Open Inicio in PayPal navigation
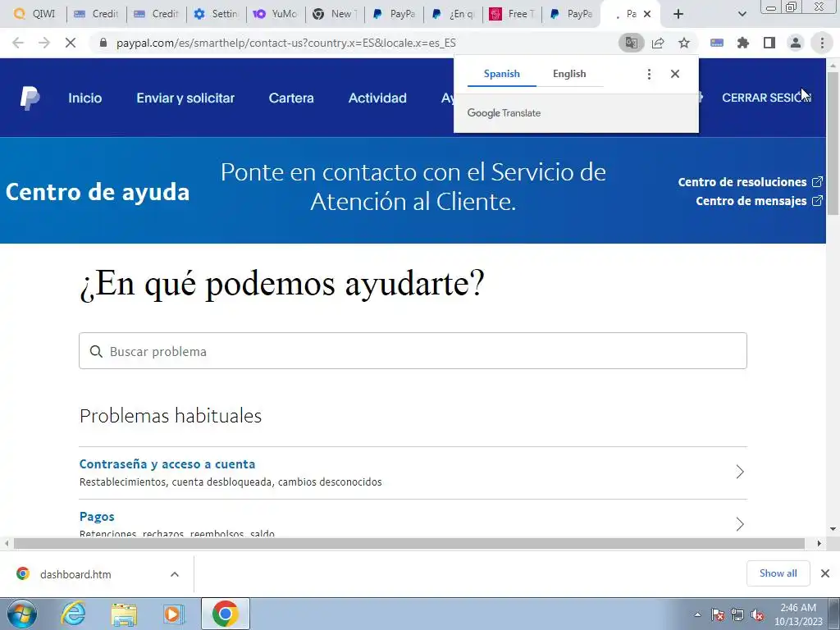Viewport: 840px width, 630px height. (x=84, y=98)
